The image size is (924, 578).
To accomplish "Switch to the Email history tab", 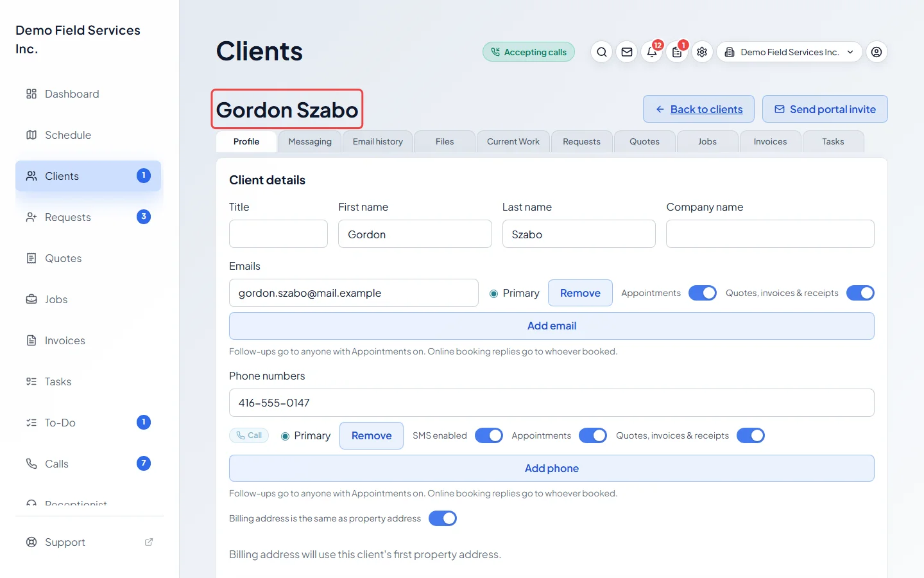I will [x=378, y=141].
